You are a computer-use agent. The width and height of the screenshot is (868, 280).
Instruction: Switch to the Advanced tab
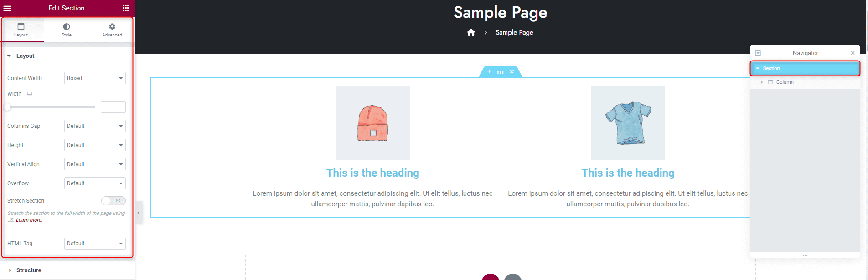coord(112,30)
